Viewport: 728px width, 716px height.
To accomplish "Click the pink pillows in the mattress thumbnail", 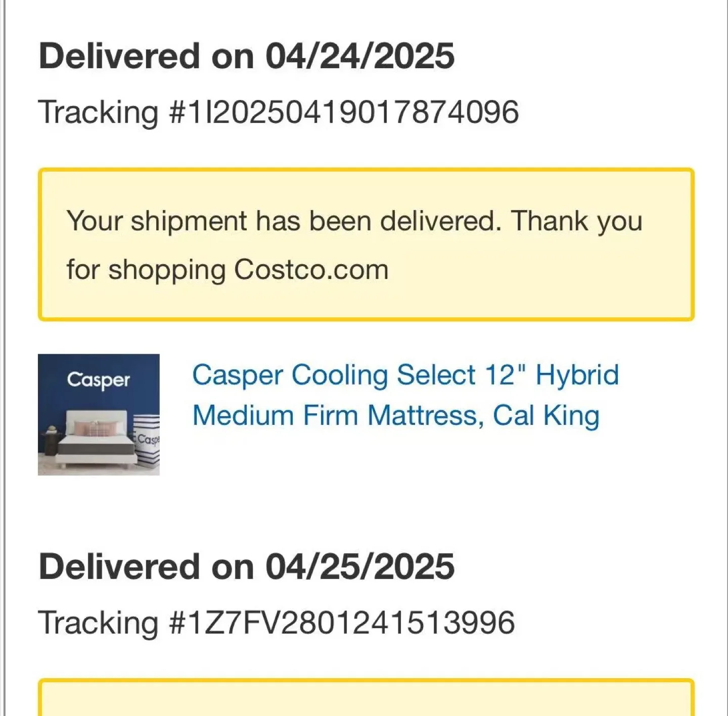I will point(96,428).
